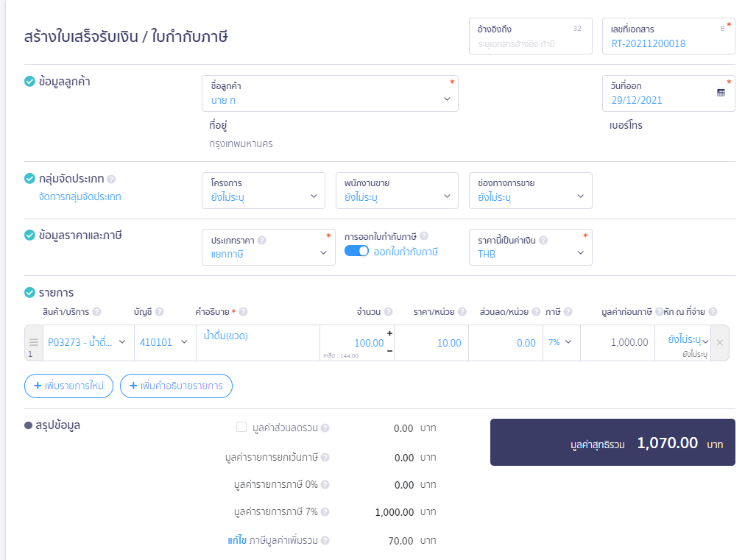Click drag handle icon of item row 1
Image resolution: width=745 pixels, height=560 pixels.
pyautogui.click(x=34, y=342)
